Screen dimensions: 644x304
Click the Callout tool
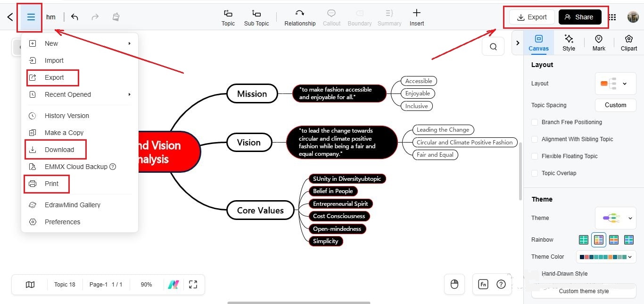pos(331,18)
